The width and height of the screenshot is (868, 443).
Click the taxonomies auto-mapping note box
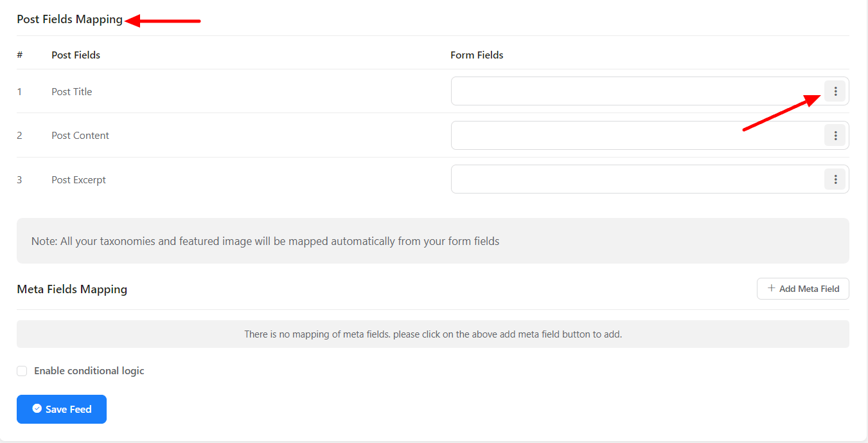click(432, 241)
